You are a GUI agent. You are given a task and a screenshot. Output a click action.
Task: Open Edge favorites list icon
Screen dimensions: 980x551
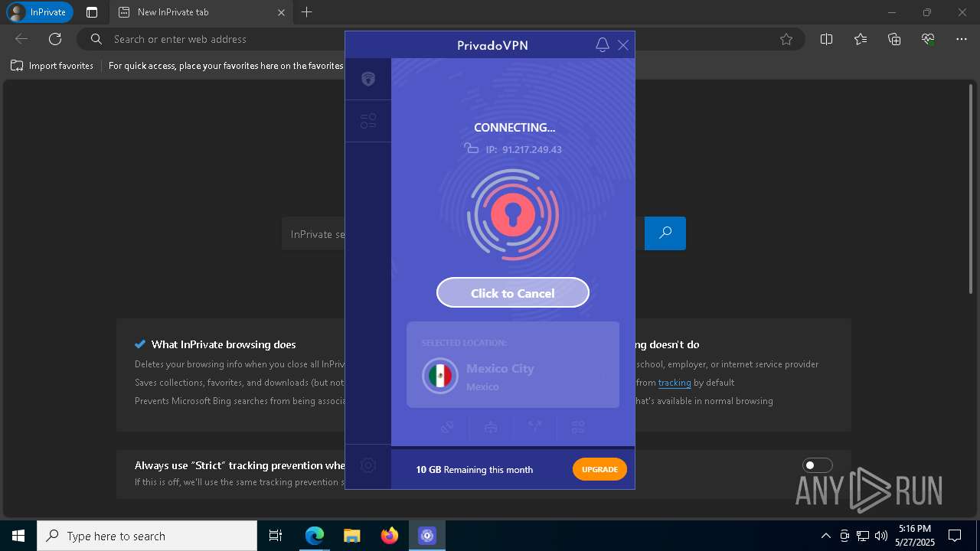click(x=861, y=39)
